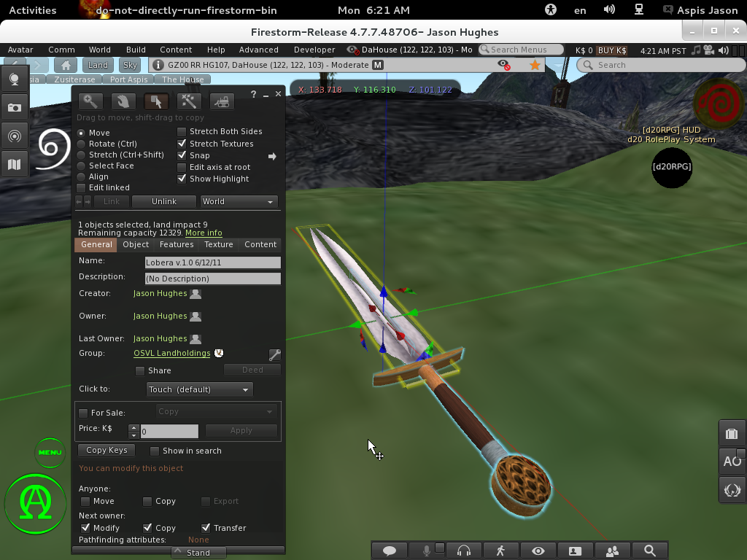
Task: Open search magnifier in bottom toolbar
Action: coord(649,551)
